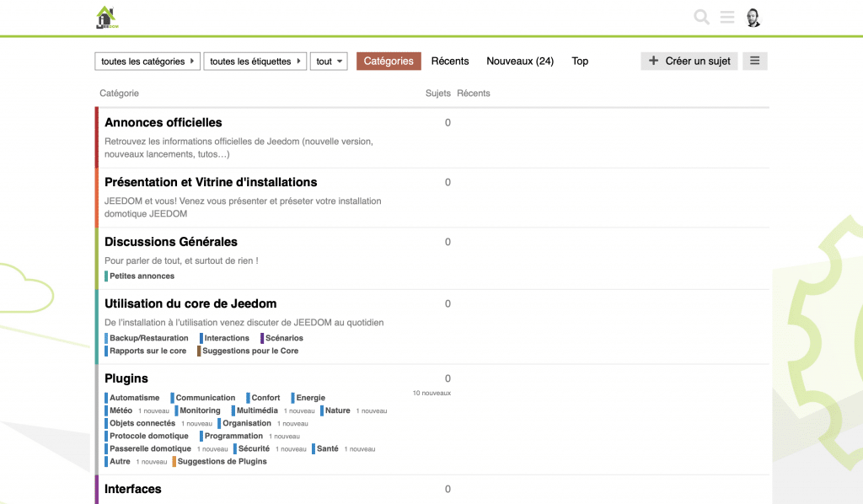Image resolution: width=863 pixels, height=504 pixels.
Task: Click the 'Créer un sujet' button
Action: 689,61
